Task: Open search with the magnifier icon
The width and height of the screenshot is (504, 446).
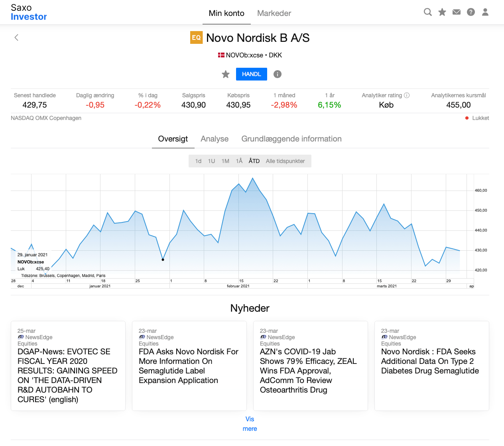Action: pos(427,12)
